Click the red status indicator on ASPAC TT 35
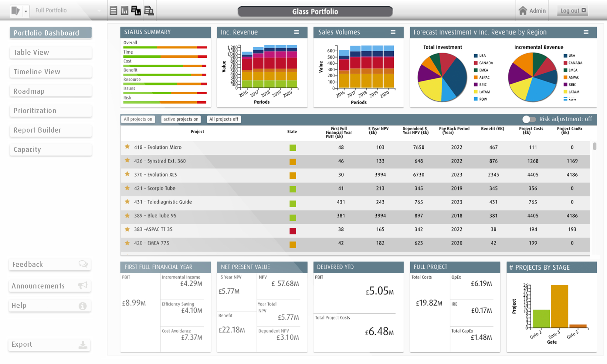Screen dimensions: 607x364 tap(293, 229)
